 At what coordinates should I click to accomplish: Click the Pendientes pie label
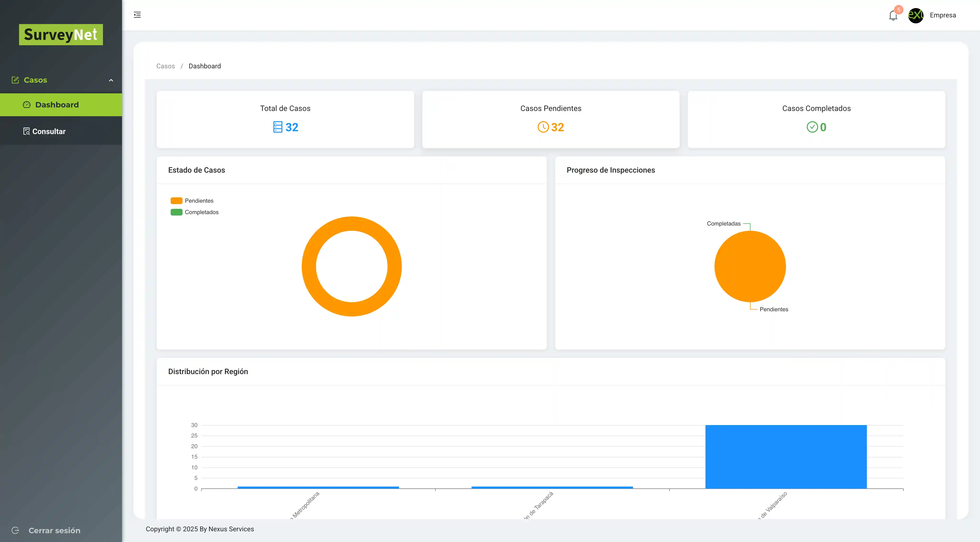(x=774, y=309)
